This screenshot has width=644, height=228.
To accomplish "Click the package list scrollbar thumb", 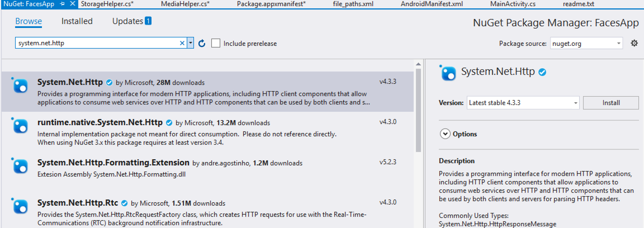I will click(418, 110).
